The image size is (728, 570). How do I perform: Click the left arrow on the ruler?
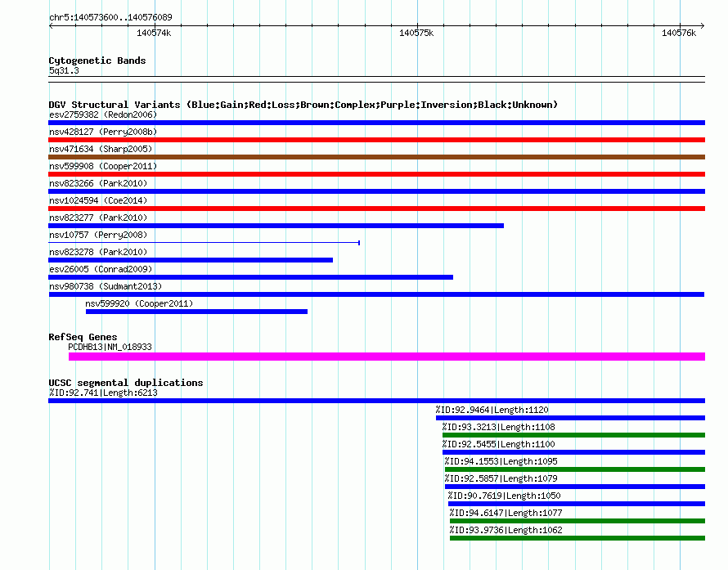[x=51, y=26]
